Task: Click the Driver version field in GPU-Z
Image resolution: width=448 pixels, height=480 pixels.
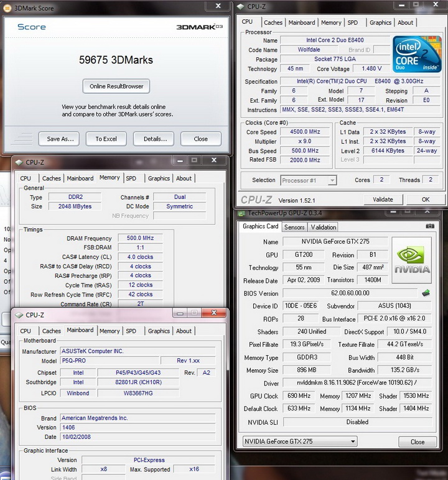Action: 357,382
